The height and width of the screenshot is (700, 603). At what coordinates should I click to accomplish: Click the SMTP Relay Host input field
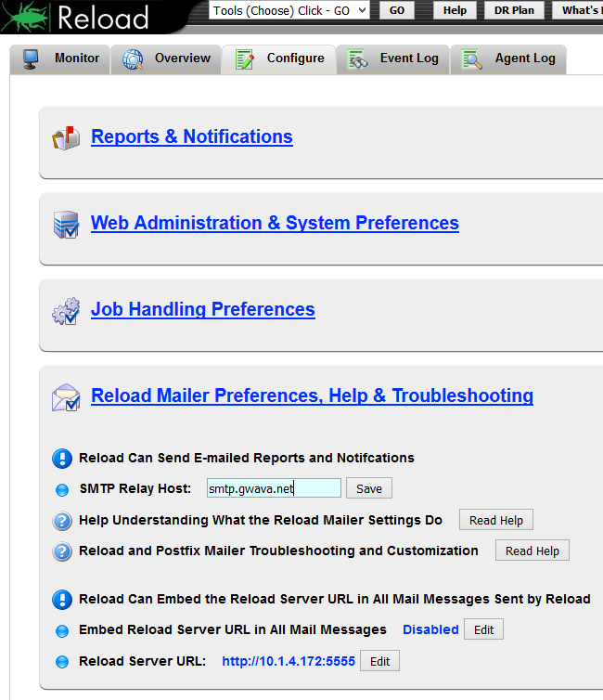coord(274,488)
